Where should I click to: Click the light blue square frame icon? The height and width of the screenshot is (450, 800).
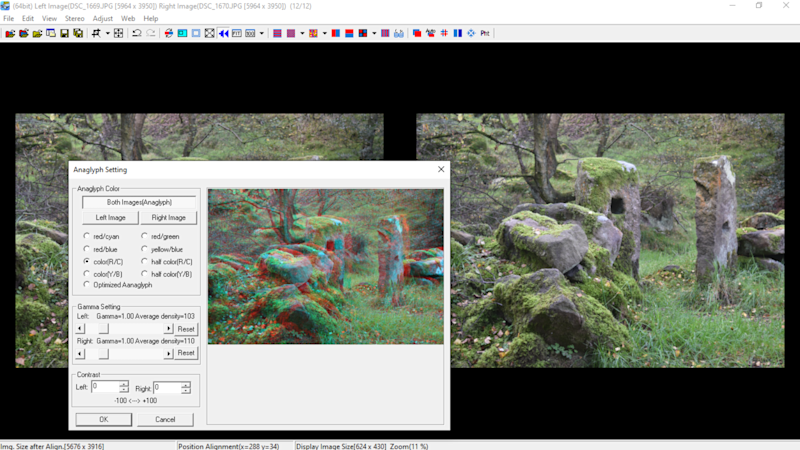(x=196, y=33)
